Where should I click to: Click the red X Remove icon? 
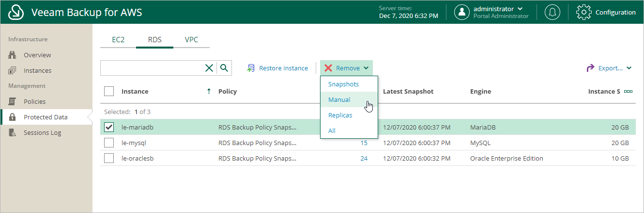(x=328, y=68)
